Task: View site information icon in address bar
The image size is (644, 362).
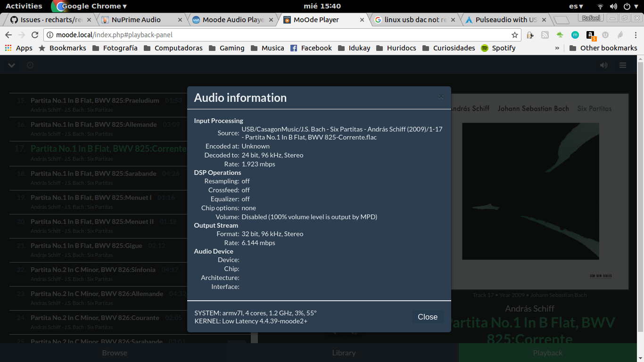Action: tap(50, 35)
